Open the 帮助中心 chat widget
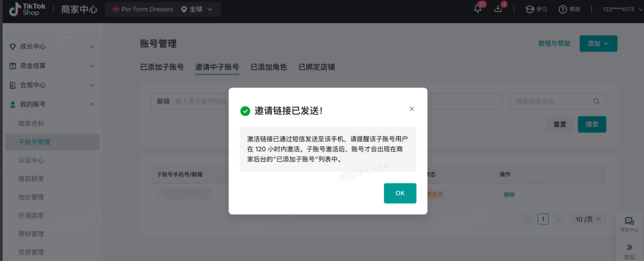This screenshot has width=644, height=261. [x=629, y=224]
